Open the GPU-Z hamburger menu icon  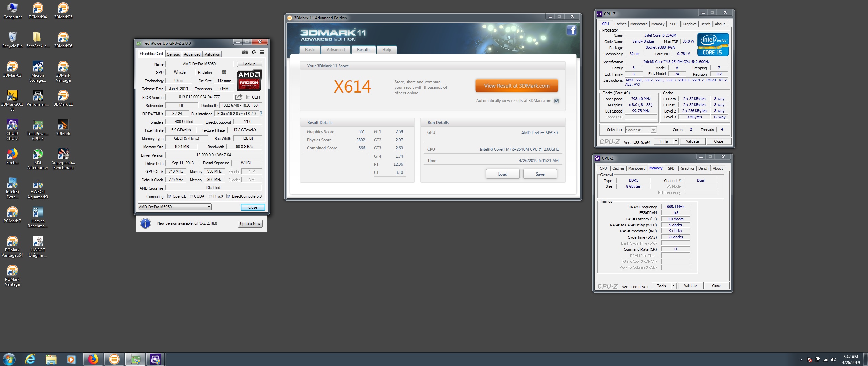(x=262, y=52)
